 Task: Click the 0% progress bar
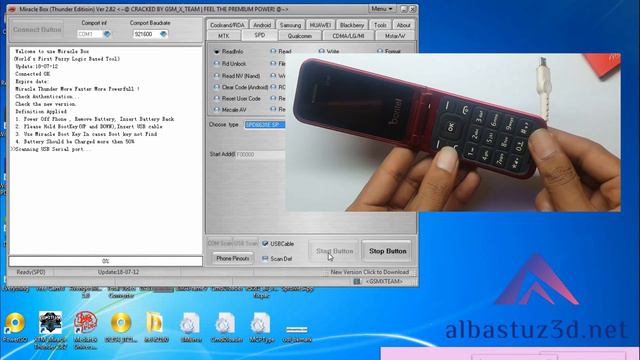click(106, 261)
